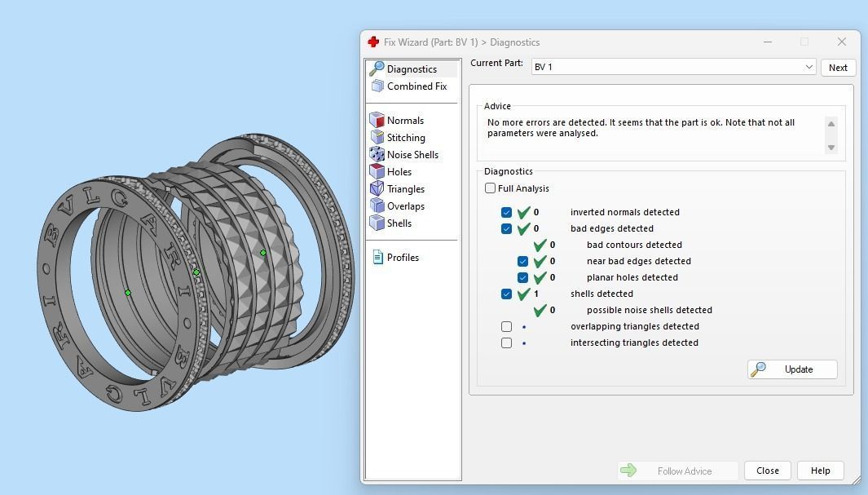Click the Close button

coord(767,471)
